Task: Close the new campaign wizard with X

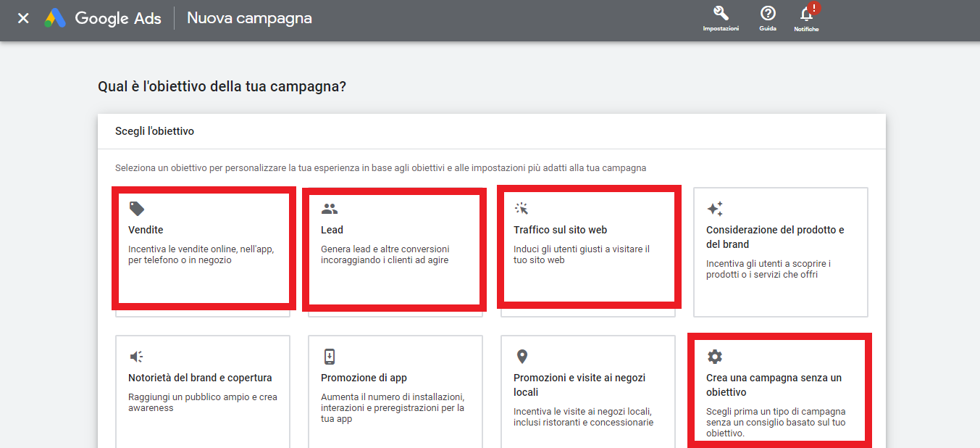Action: tap(23, 18)
